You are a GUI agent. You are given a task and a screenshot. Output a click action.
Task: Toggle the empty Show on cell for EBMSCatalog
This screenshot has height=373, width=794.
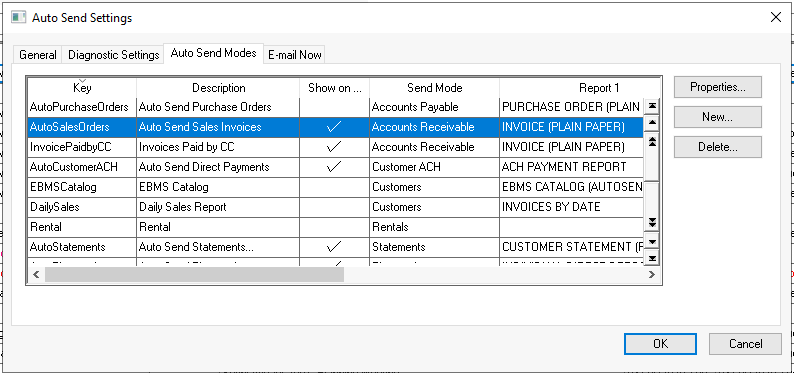click(334, 187)
